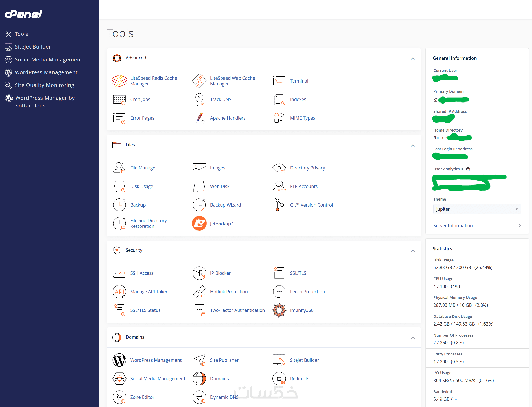Open the JetBackup 5 icon

[199, 223]
